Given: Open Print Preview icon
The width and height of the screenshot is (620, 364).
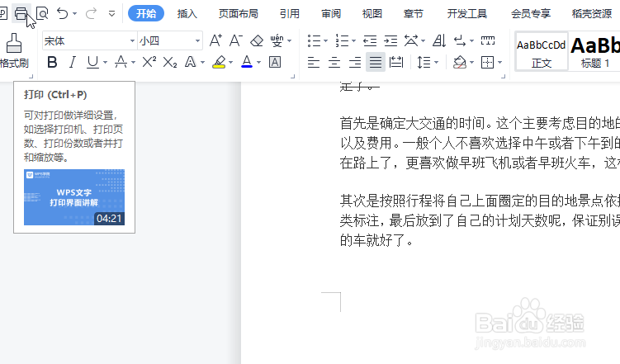Looking at the screenshot, I should point(42,14).
